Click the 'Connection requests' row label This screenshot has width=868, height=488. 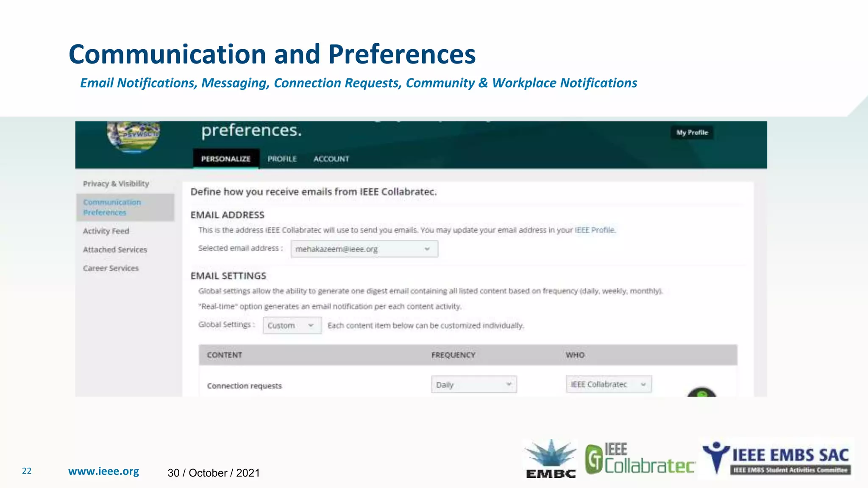coord(244,386)
